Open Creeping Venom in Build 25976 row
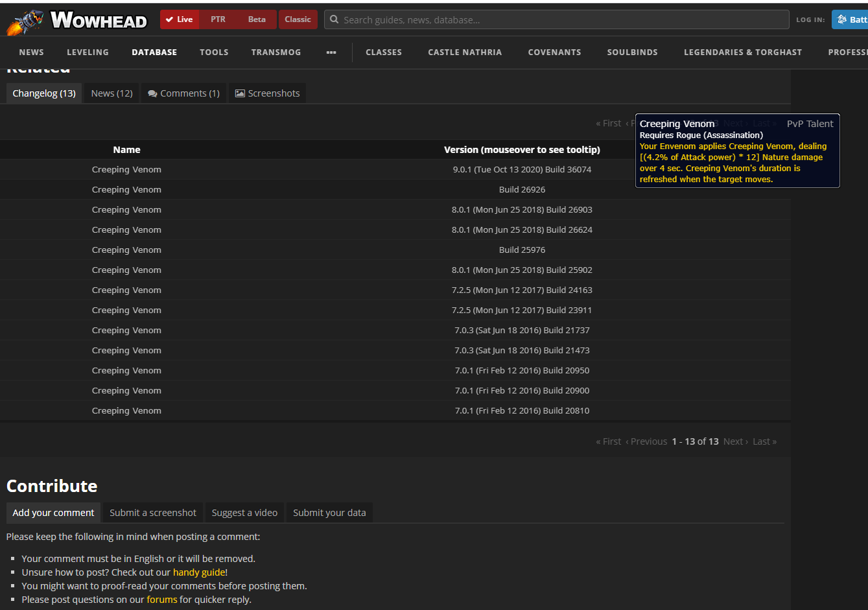 click(x=126, y=250)
